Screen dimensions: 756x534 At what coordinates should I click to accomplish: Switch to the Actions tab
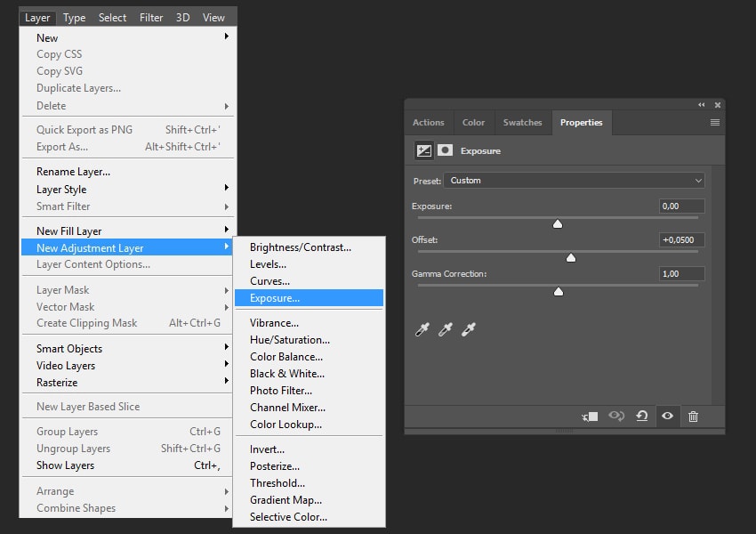coord(428,123)
